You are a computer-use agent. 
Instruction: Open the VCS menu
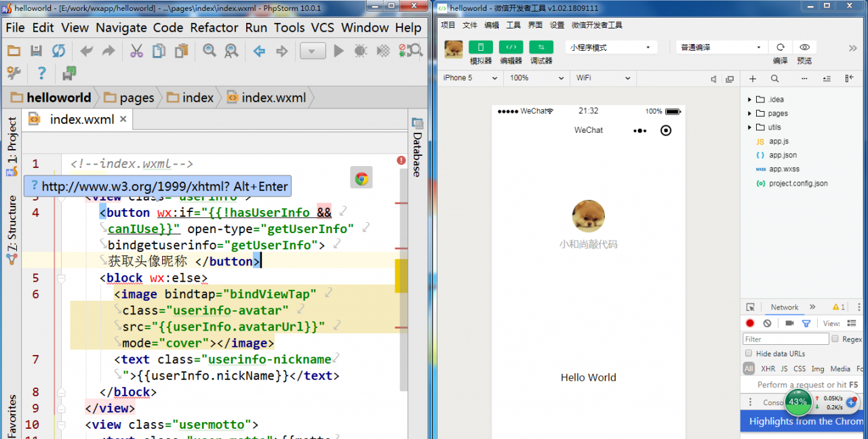322,28
